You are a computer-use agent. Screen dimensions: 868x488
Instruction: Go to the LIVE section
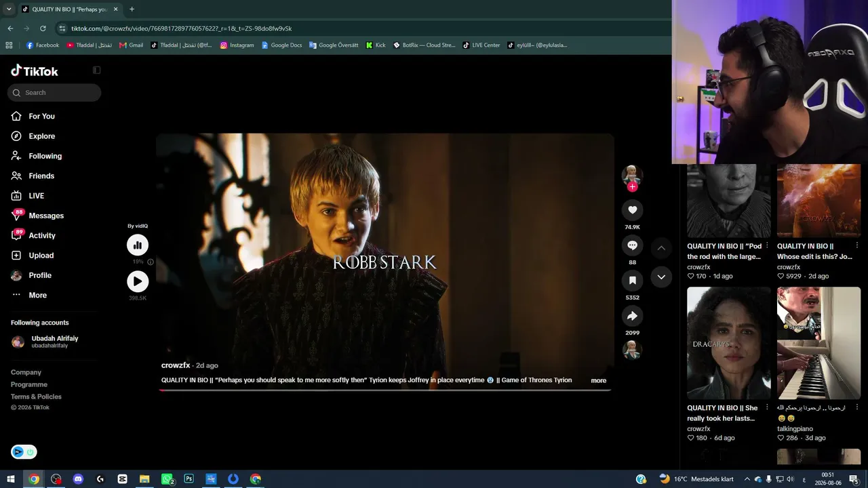pyautogui.click(x=37, y=196)
